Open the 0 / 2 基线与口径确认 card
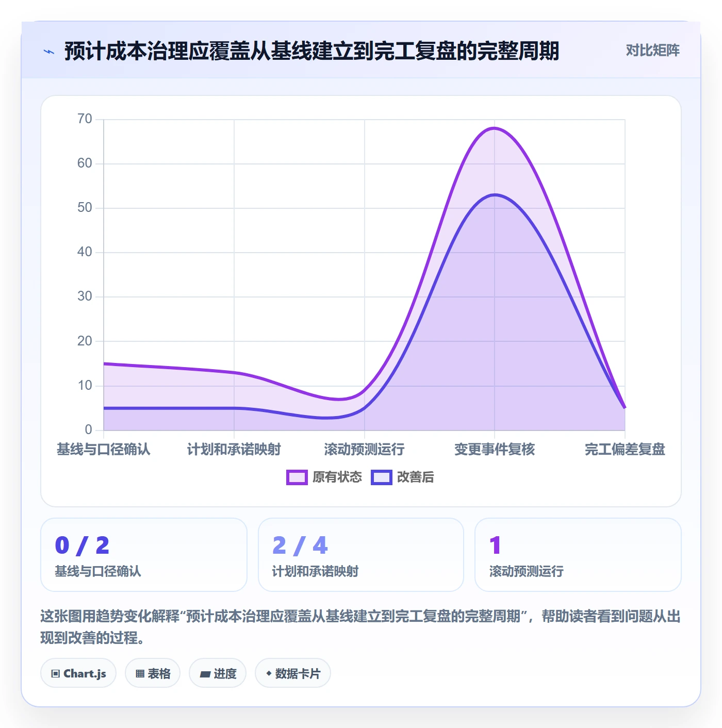722x728 pixels. coord(144,555)
